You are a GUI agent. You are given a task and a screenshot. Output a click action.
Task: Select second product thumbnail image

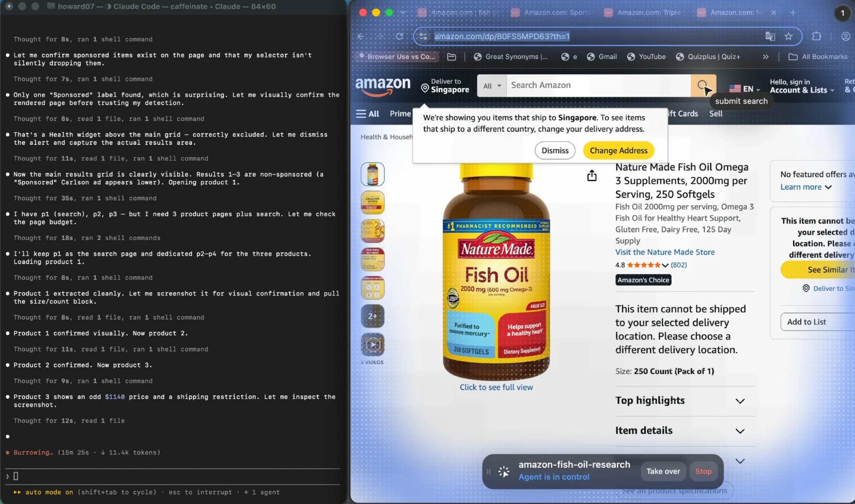[372, 203]
